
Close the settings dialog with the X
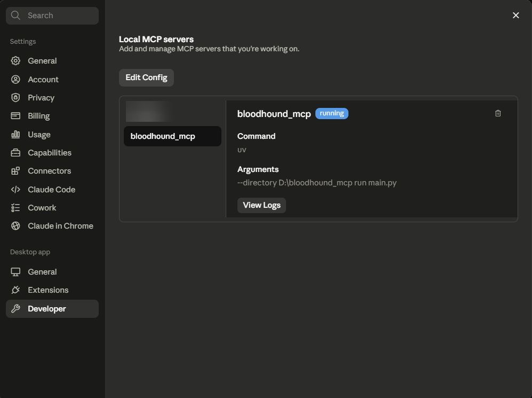(x=515, y=15)
